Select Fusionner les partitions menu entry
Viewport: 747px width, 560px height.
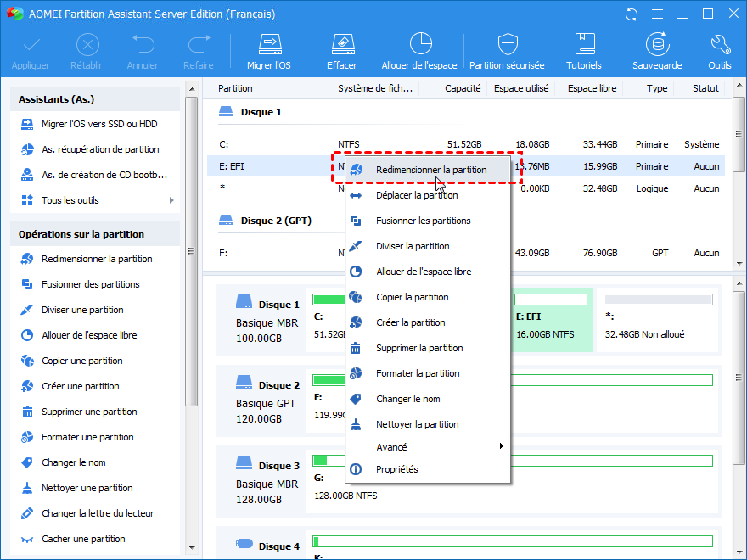pyautogui.click(x=423, y=221)
